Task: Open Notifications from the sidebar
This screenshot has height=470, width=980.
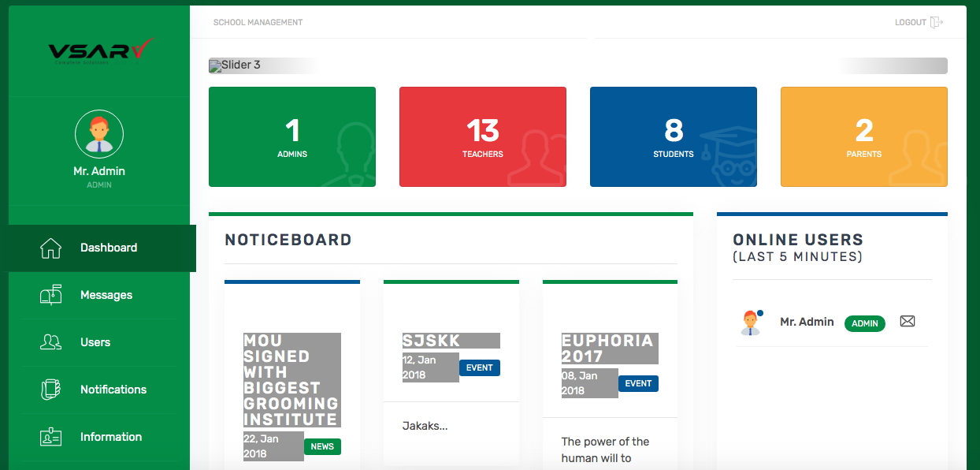Action: (113, 390)
